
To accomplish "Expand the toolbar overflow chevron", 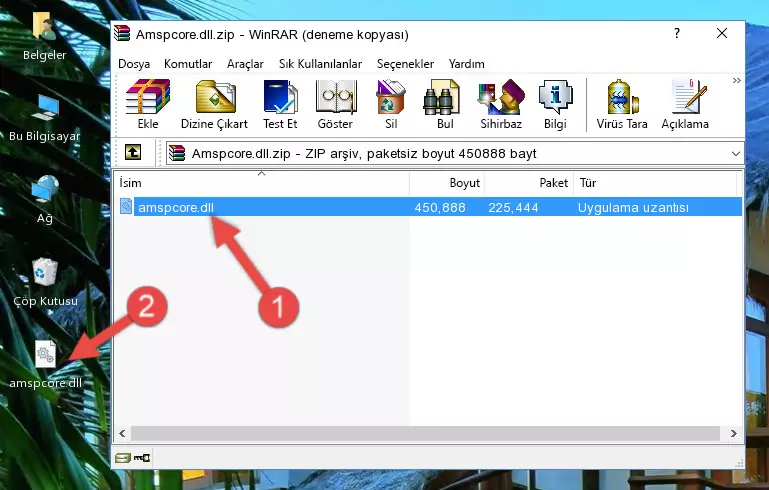I will (736, 80).
